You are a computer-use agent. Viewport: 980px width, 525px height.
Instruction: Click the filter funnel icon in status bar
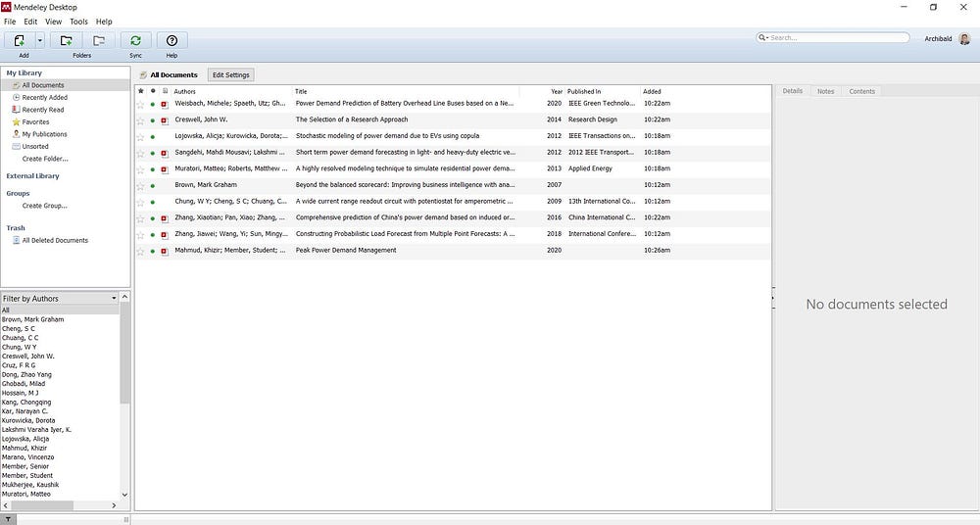pyautogui.click(x=10, y=519)
